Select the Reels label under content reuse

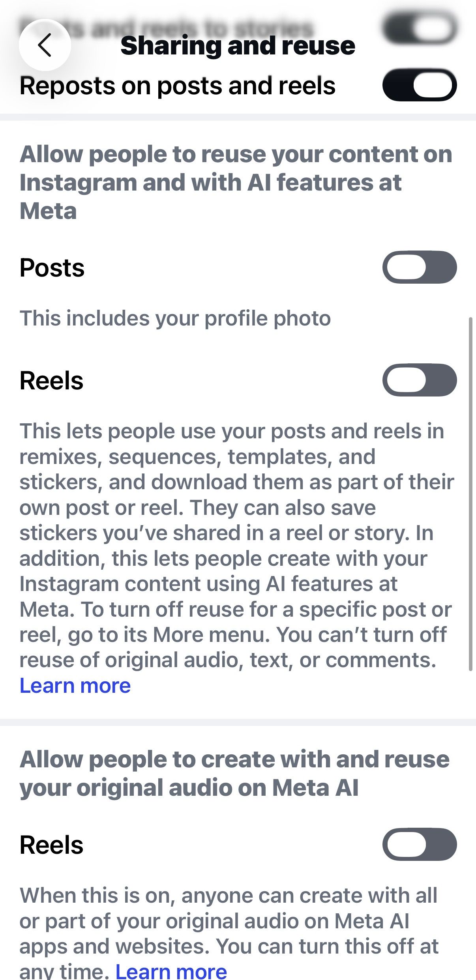point(52,380)
